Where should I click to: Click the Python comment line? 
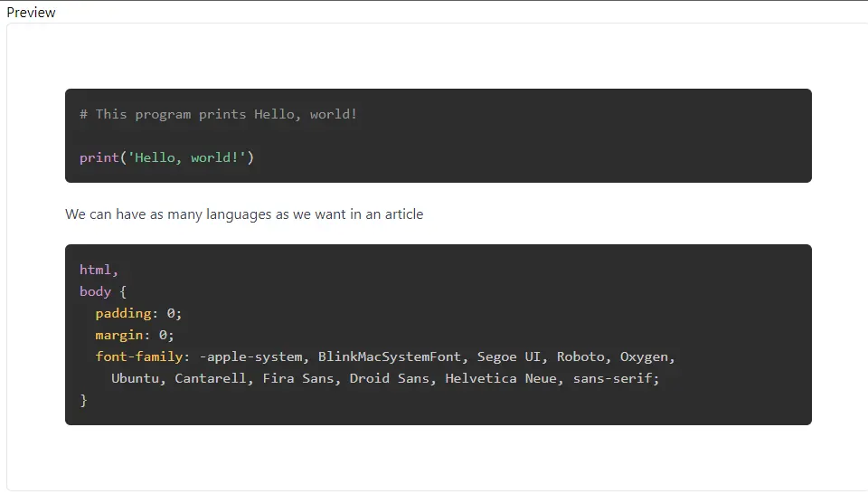click(x=218, y=114)
